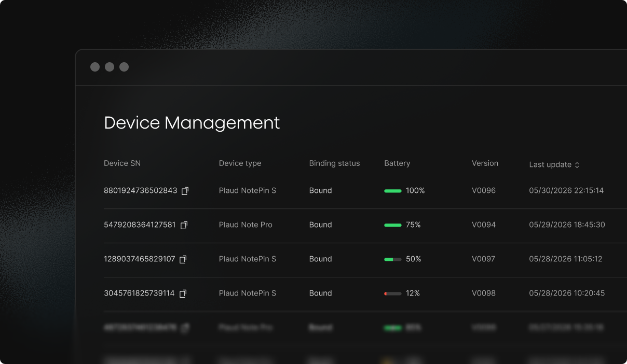Click Bound status in the V0096 row
The height and width of the screenshot is (364, 627).
(320, 191)
